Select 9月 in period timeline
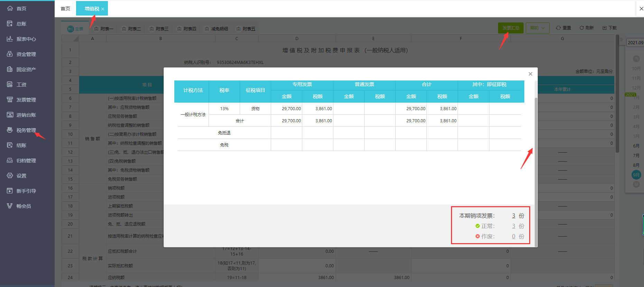 636,175
